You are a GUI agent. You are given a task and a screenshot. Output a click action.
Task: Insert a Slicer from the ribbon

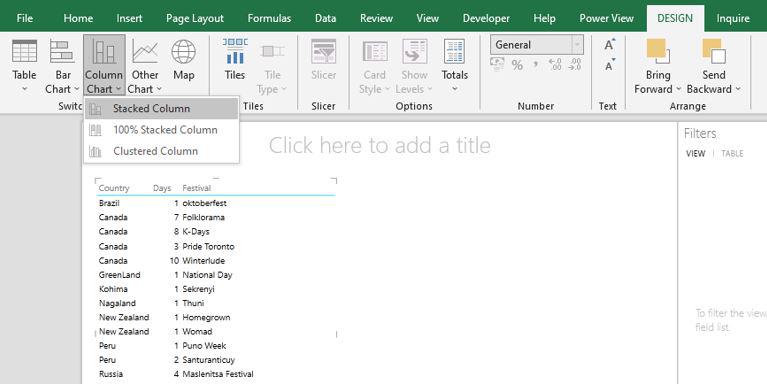323,60
